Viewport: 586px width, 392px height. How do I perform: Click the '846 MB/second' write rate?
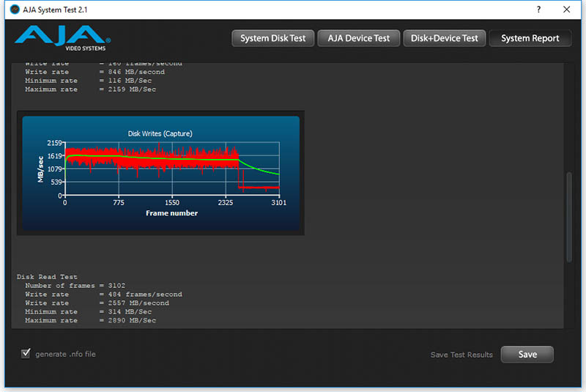[x=136, y=72]
